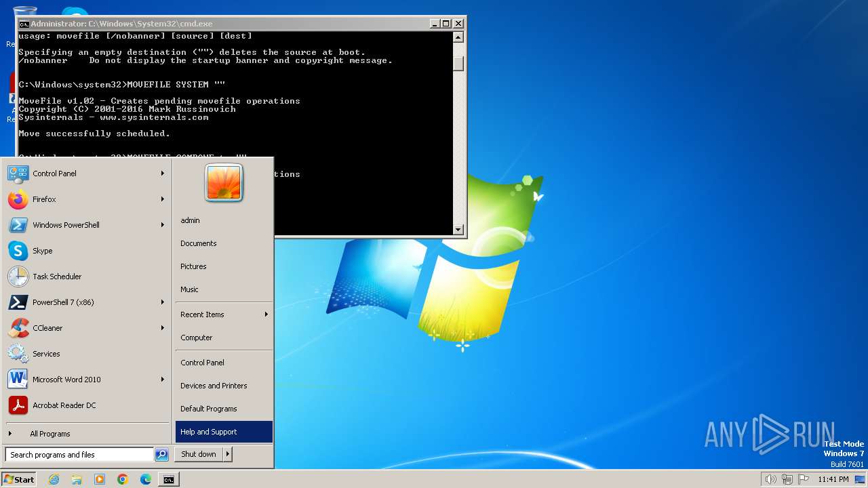This screenshot has width=868, height=488.
Task: Open Windows Media Player from taskbar
Action: click(x=100, y=479)
